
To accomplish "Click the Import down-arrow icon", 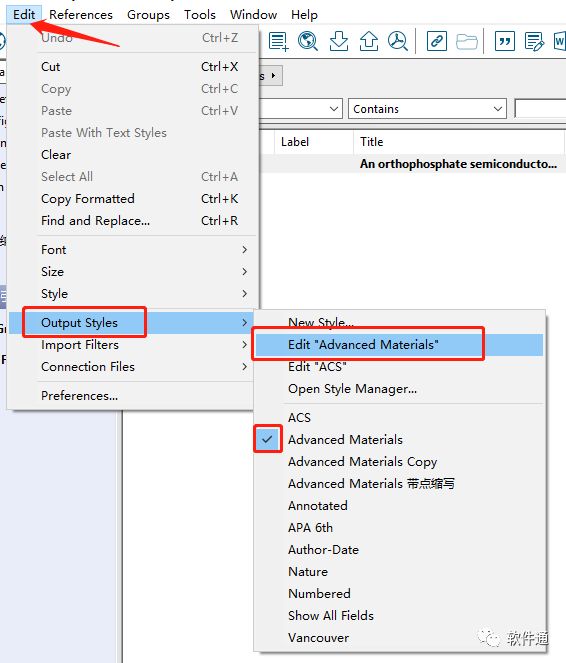I will pyautogui.click(x=339, y=41).
